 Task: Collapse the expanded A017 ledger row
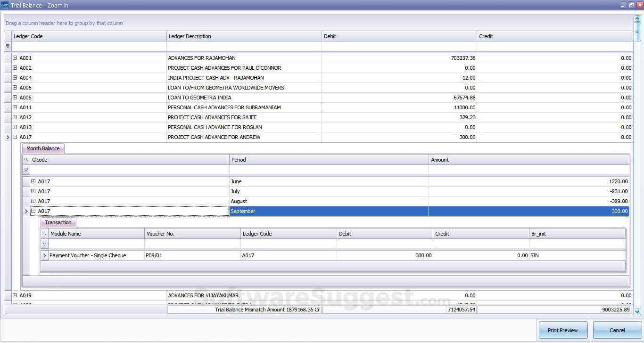(15, 137)
